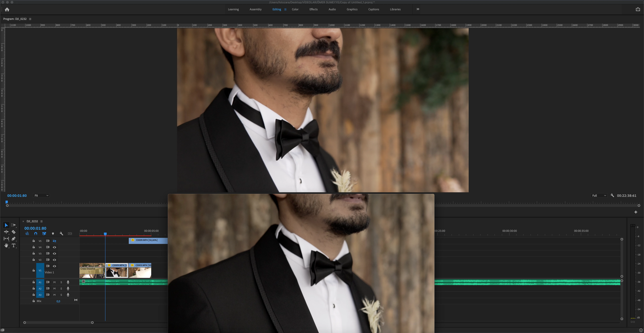Screen dimensions: 644x333
Task: Toggle lock on track V3
Action: pos(33,253)
